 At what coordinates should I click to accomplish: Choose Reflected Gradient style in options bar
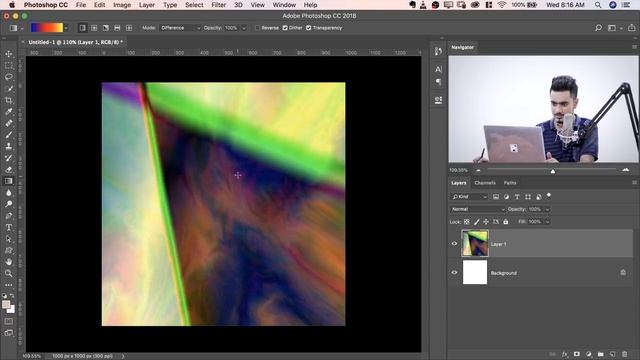coord(117,28)
